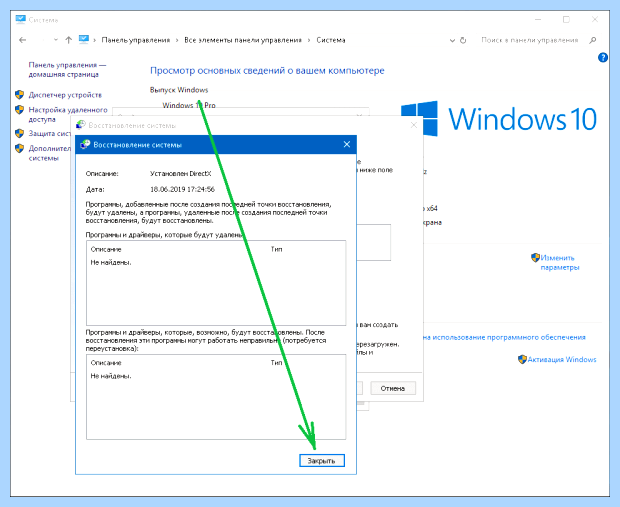Viewport: 620px width, 507px height.
Task: Expand the address bar history dropdown
Action: 452,40
